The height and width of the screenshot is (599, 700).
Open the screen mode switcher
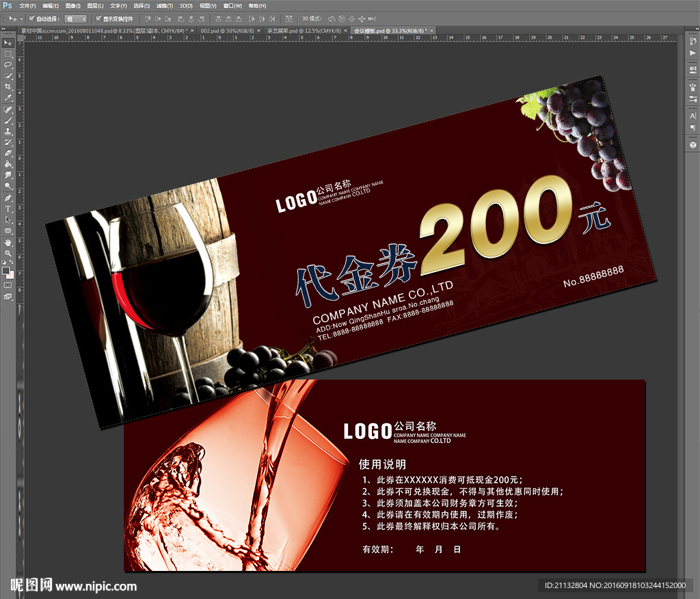point(8,297)
